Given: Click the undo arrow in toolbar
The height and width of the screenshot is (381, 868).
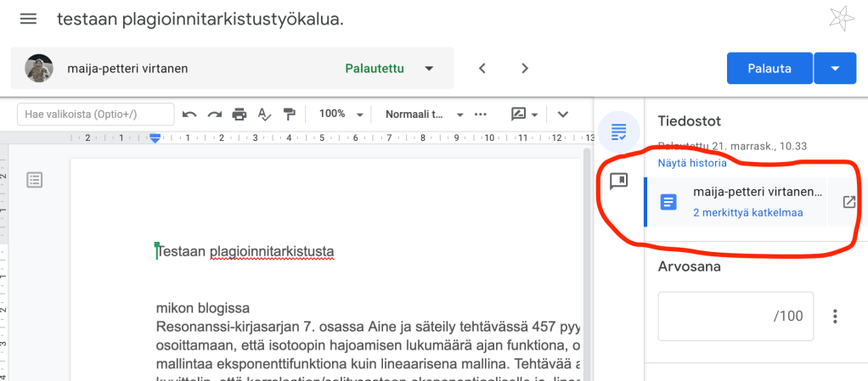Looking at the screenshot, I should point(189,114).
